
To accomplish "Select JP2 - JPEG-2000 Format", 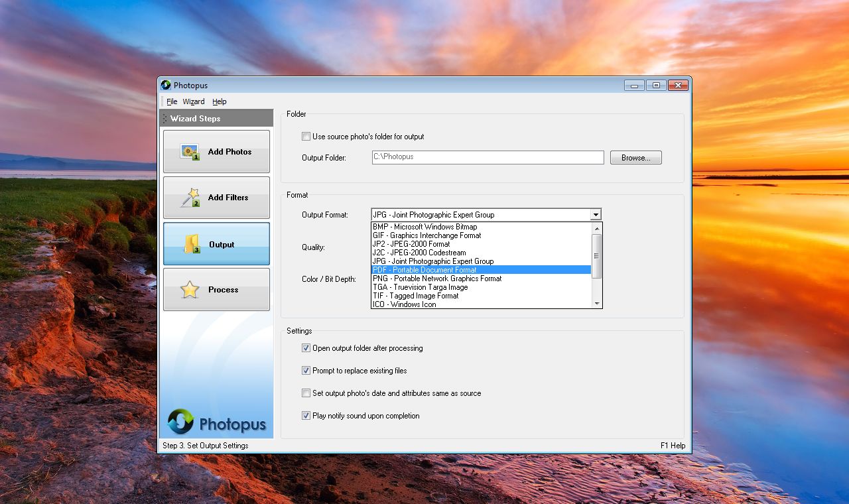I will [481, 244].
